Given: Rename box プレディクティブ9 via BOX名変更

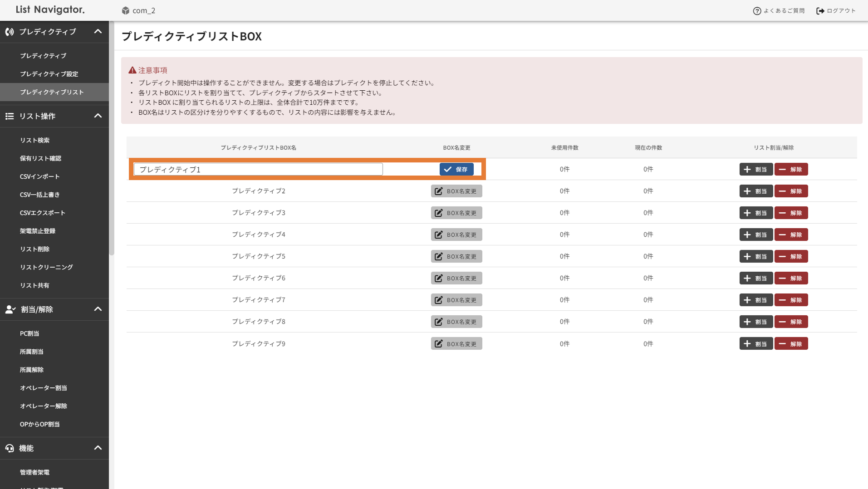Looking at the screenshot, I should (x=456, y=343).
